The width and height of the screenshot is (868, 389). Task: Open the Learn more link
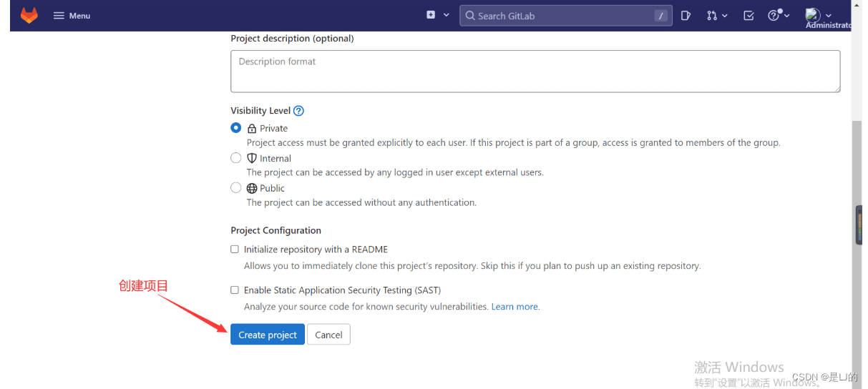(515, 307)
